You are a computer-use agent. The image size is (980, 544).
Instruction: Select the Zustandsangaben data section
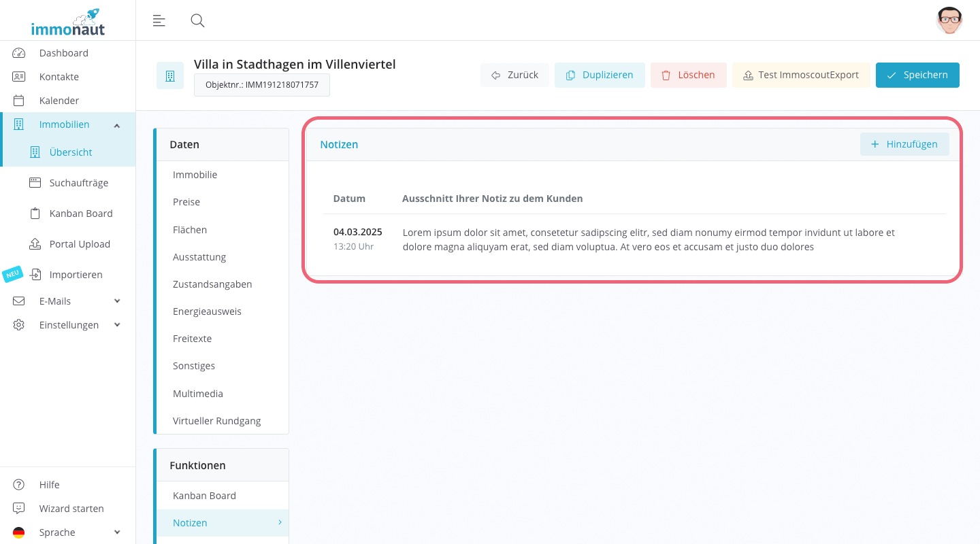[x=212, y=284]
